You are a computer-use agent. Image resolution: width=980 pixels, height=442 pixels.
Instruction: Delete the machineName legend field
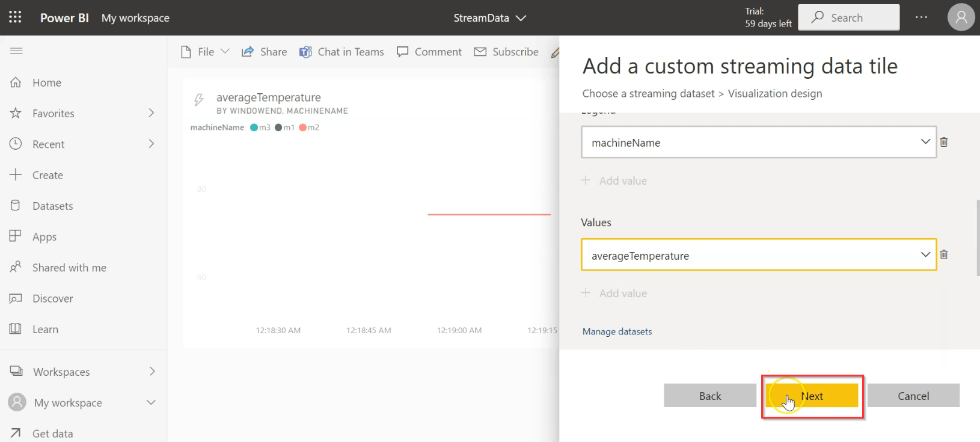(x=944, y=142)
